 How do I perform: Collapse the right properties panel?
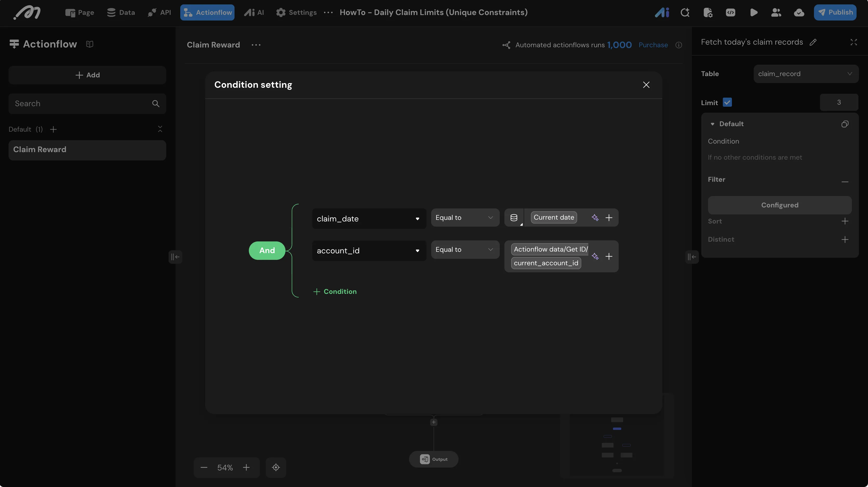(x=692, y=257)
